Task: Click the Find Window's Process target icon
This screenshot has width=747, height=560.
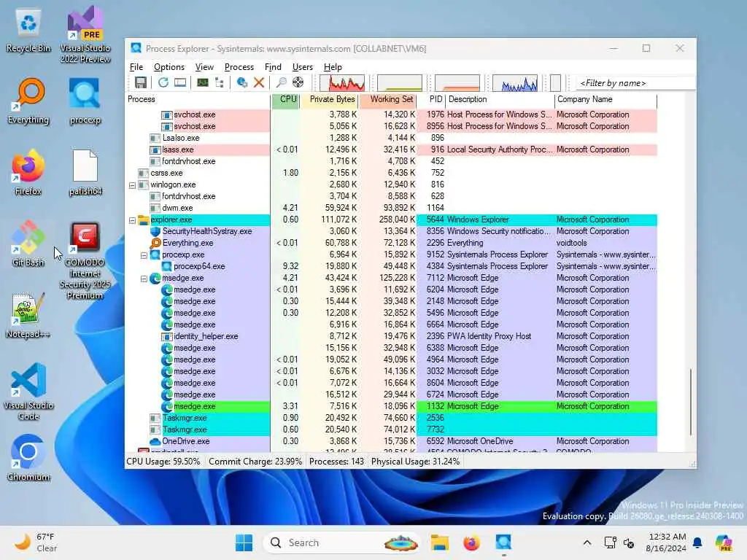Action: [298, 83]
